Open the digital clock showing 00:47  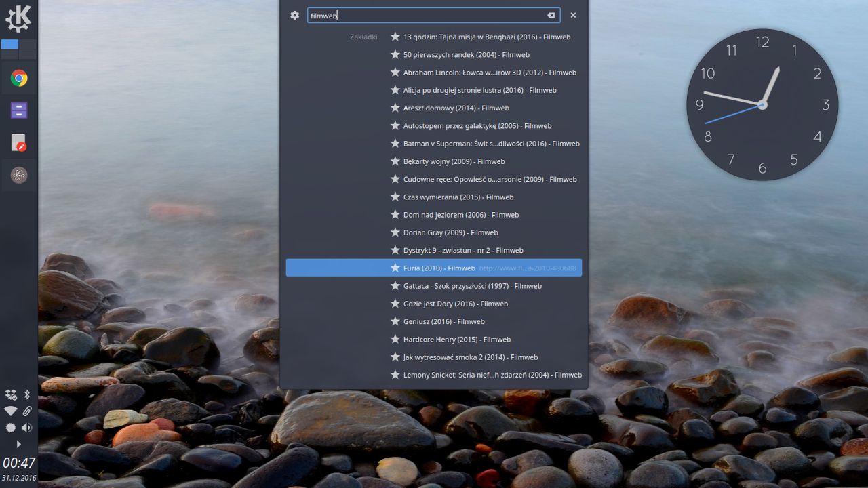pyautogui.click(x=19, y=463)
